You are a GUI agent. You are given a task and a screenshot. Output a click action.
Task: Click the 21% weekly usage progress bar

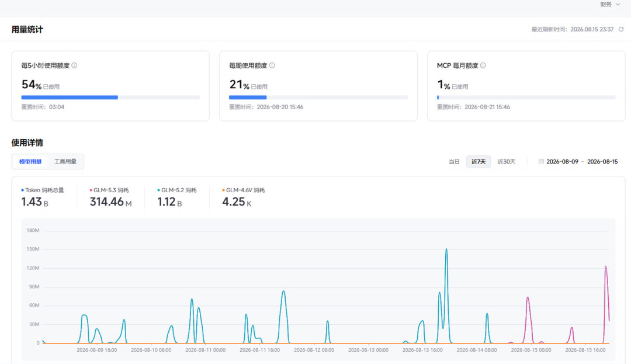tap(318, 98)
